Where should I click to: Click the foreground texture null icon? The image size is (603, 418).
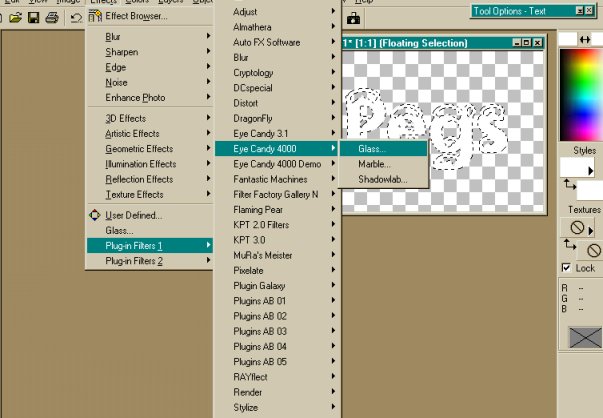point(577,227)
